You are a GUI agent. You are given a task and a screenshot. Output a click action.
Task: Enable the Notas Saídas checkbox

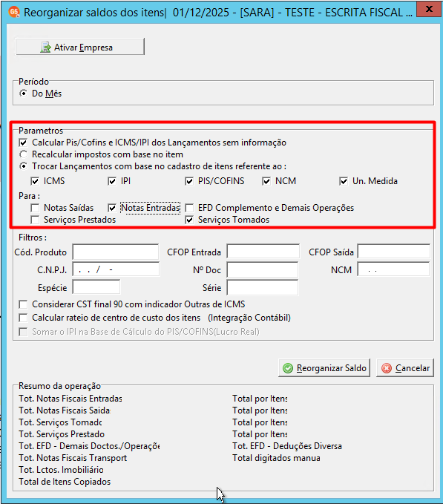point(35,208)
